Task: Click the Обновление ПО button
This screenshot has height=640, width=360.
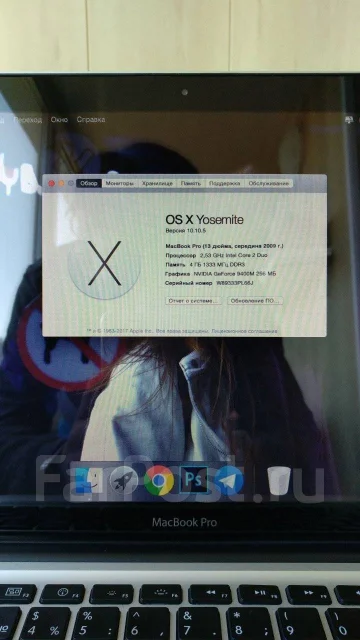Action: coord(255,301)
